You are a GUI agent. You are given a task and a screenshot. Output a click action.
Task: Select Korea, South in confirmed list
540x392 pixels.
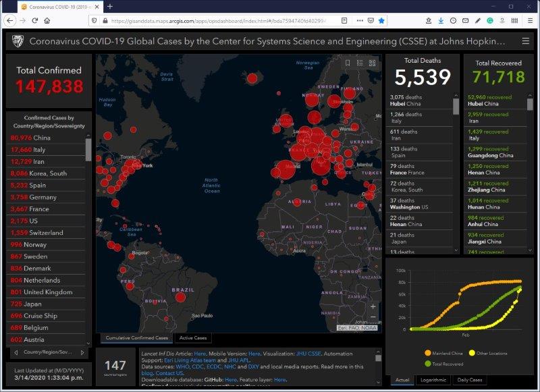[x=46, y=173]
